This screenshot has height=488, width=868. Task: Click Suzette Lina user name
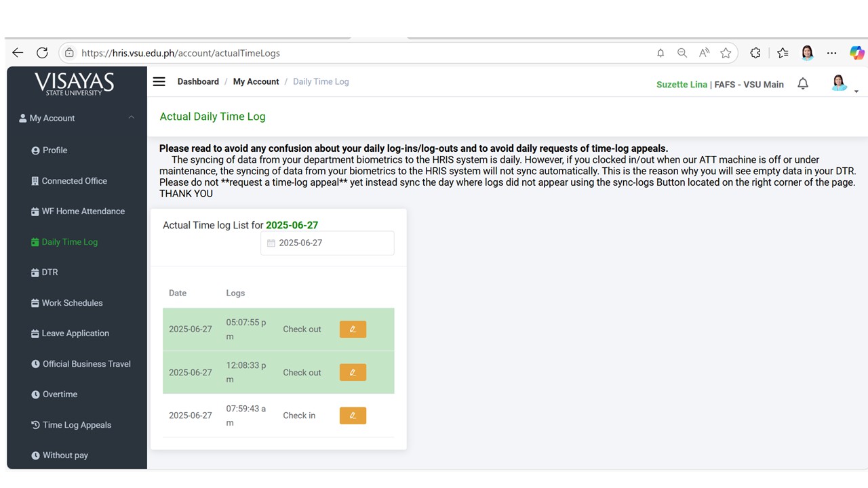(682, 85)
